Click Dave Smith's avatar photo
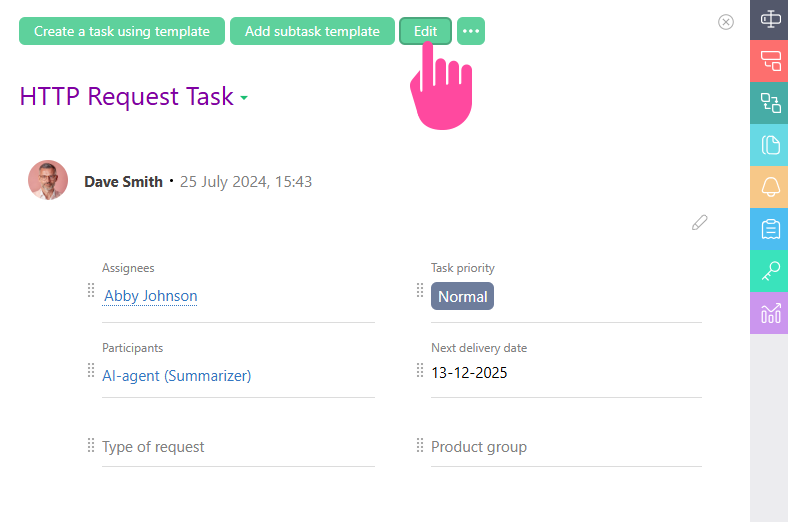The width and height of the screenshot is (788, 522). [x=48, y=180]
